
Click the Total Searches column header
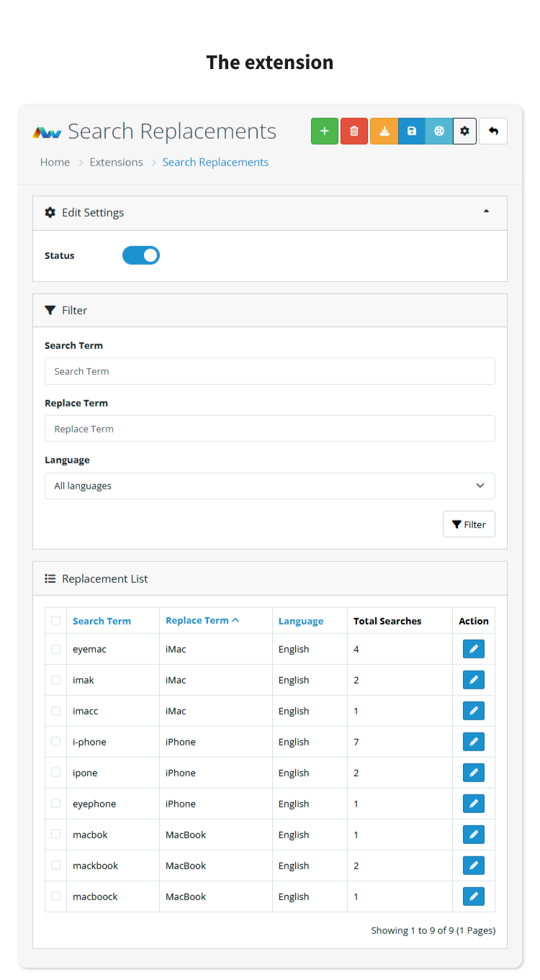pos(387,621)
